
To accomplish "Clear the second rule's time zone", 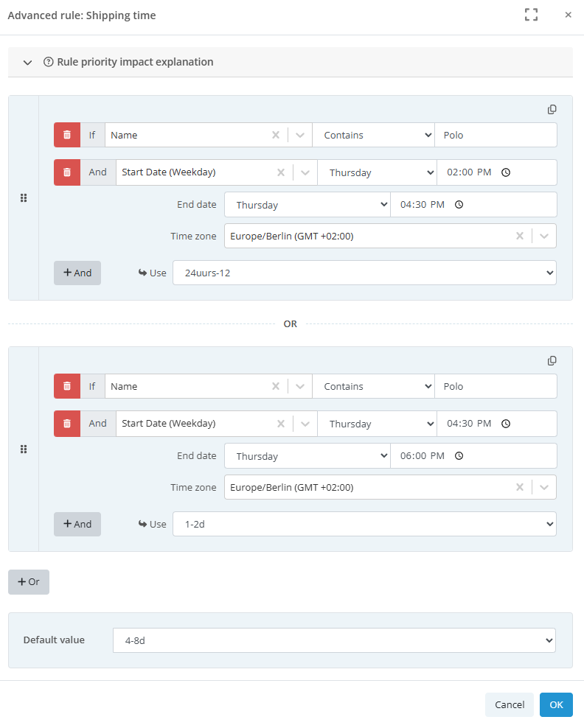I will [x=520, y=487].
